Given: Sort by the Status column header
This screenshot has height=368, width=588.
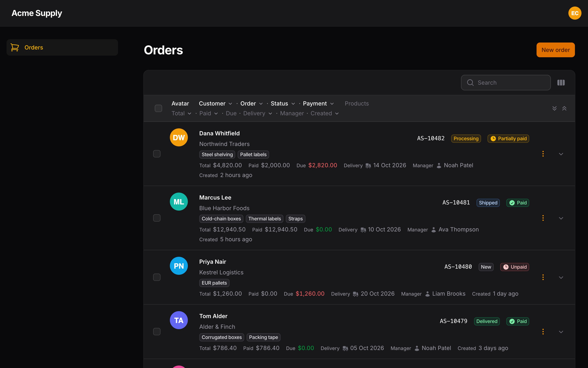Looking at the screenshot, I should point(283,103).
